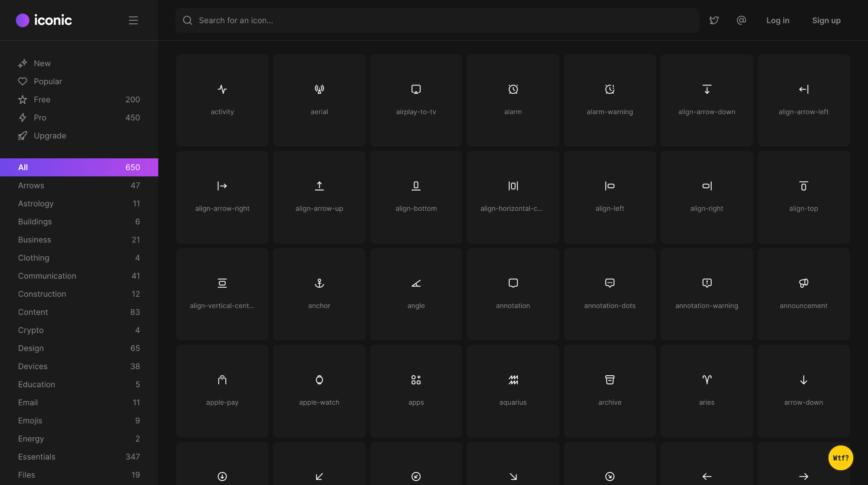
Task: Select the archive icon
Action: click(x=609, y=380)
